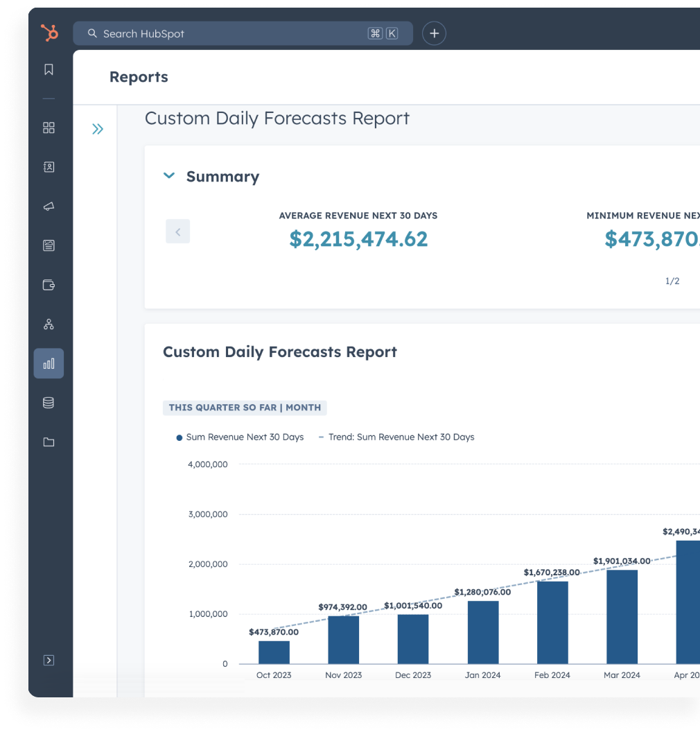
Task: Select the Reporting bar chart icon
Action: [49, 363]
